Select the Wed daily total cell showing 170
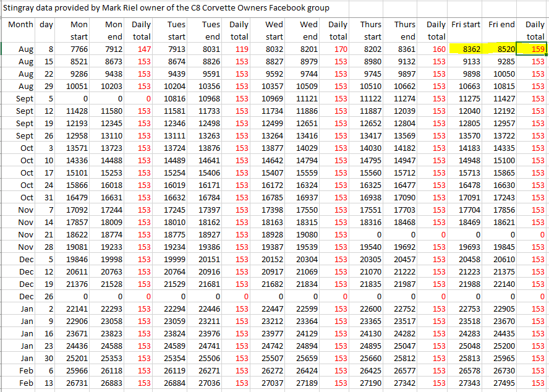Image resolution: width=549 pixels, height=392 pixels. [339, 49]
